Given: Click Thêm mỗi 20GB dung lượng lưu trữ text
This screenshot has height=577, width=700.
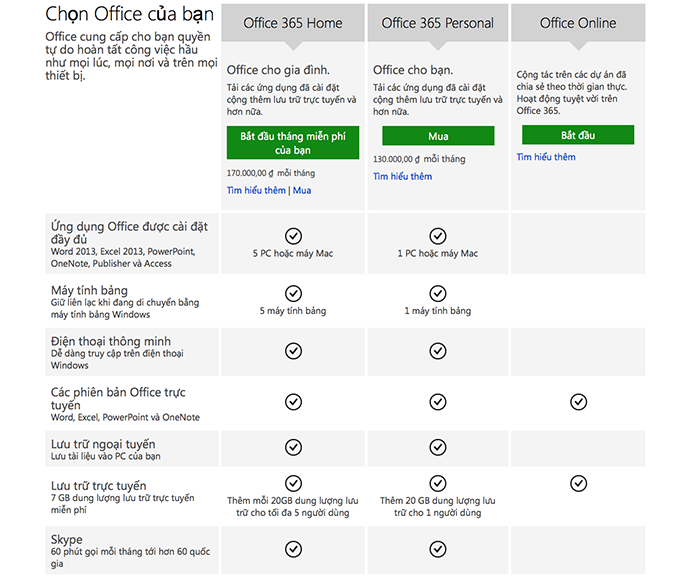Looking at the screenshot, I should [x=293, y=506].
